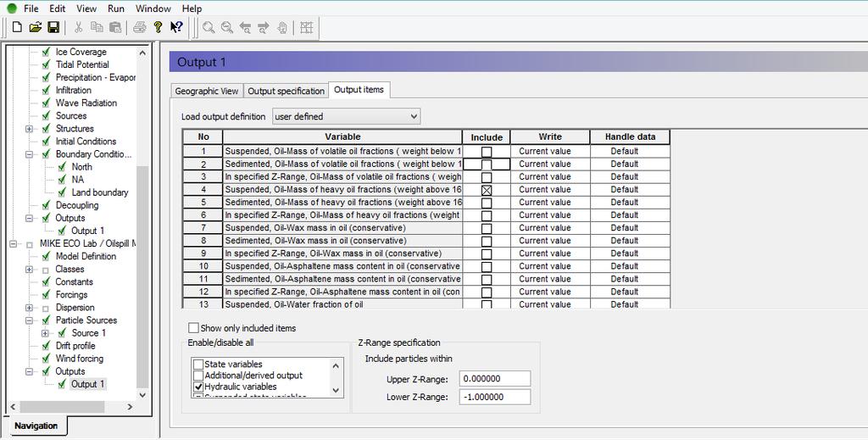868x440 pixels.
Task: Click the Upper Z-Range input field
Action: pyautogui.click(x=495, y=379)
